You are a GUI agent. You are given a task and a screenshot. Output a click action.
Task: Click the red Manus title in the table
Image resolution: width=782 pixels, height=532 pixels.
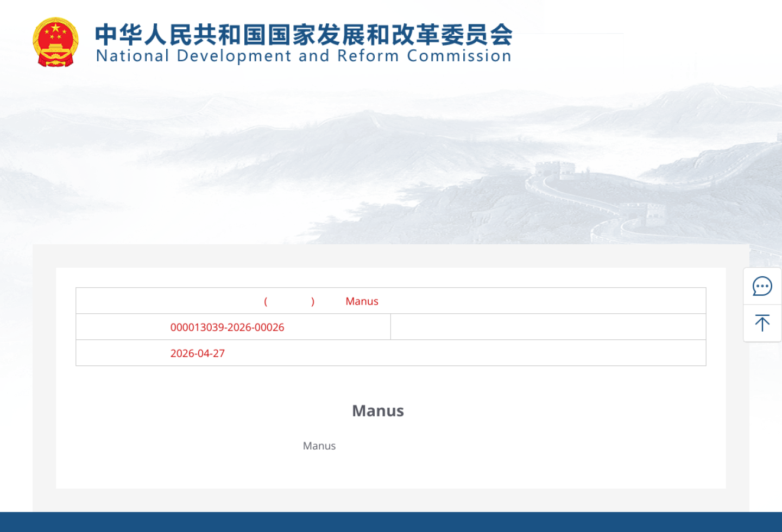pos(362,301)
